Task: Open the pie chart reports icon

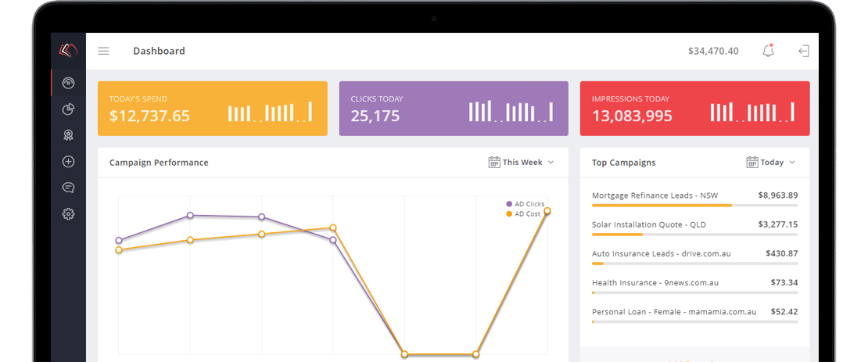Action: click(69, 109)
